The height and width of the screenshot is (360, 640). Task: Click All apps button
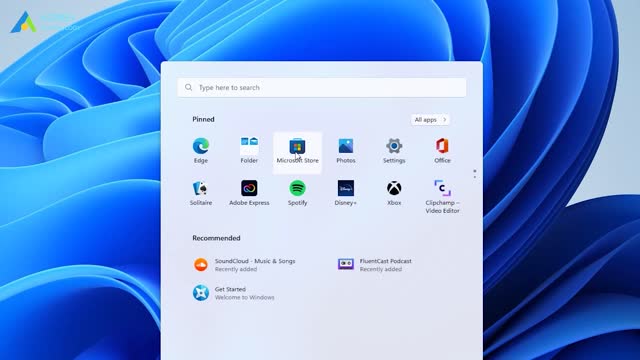pyautogui.click(x=430, y=120)
